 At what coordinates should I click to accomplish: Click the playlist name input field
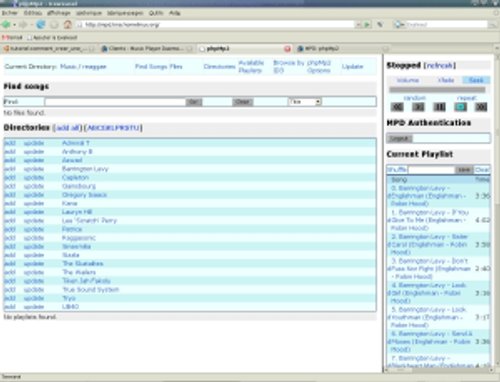pos(432,170)
